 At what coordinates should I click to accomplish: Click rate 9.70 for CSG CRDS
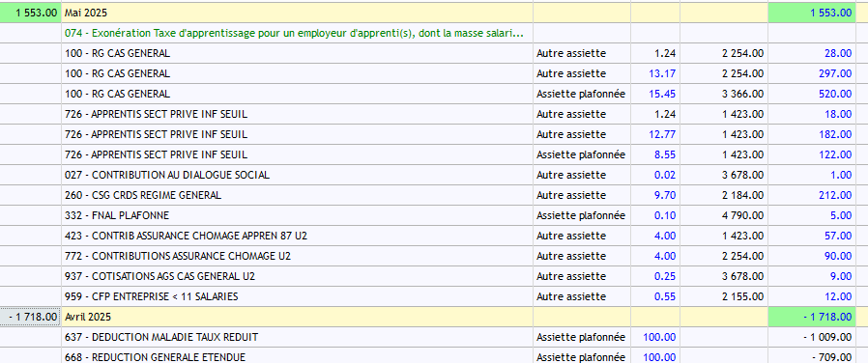coord(665,195)
